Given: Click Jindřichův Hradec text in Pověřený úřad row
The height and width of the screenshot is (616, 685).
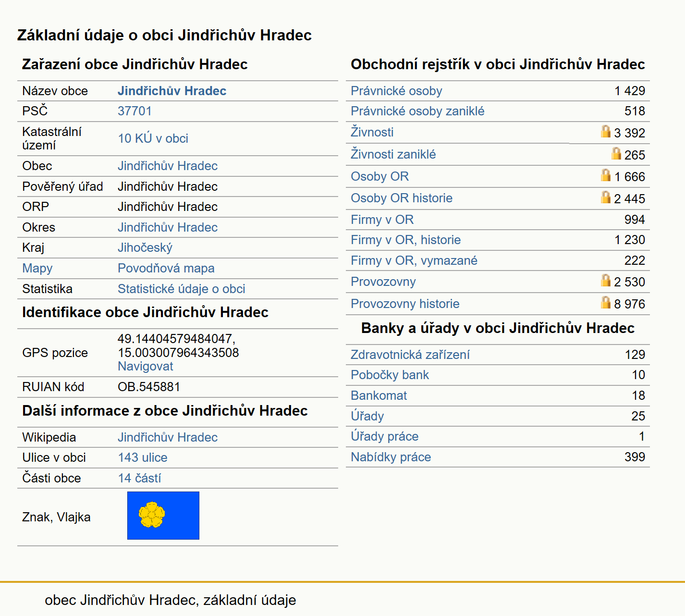Looking at the screenshot, I should (x=168, y=186).
